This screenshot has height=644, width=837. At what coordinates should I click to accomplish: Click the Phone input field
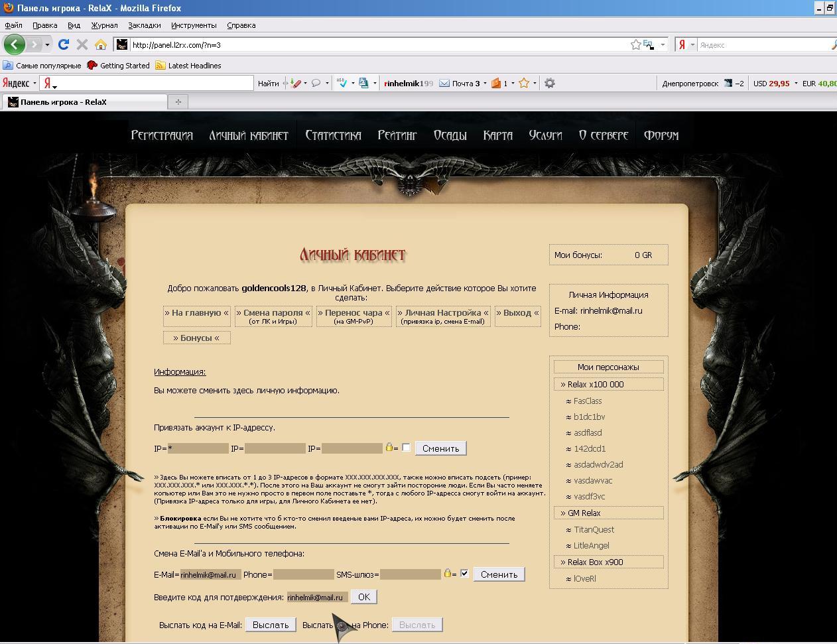point(304,574)
